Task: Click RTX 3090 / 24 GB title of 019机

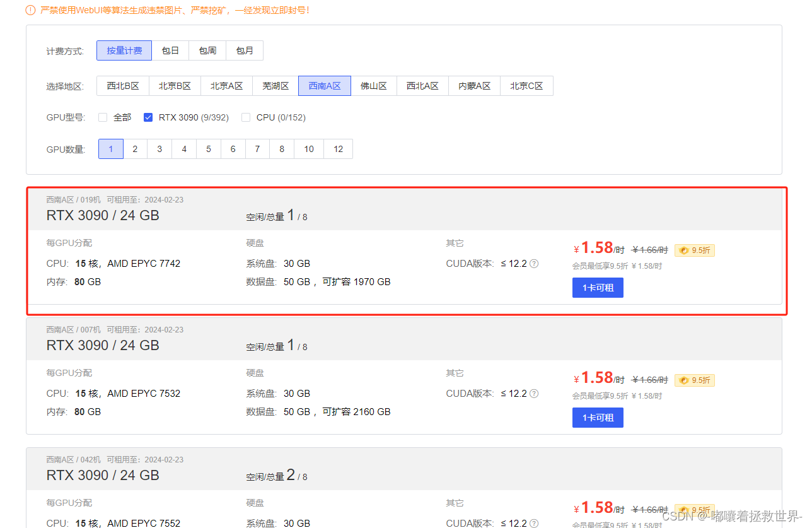Action: pyautogui.click(x=103, y=215)
